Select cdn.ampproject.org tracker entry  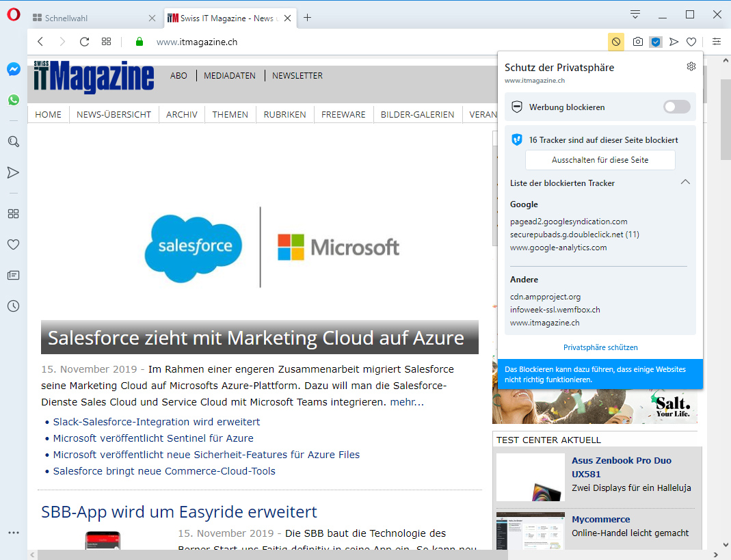(x=546, y=297)
